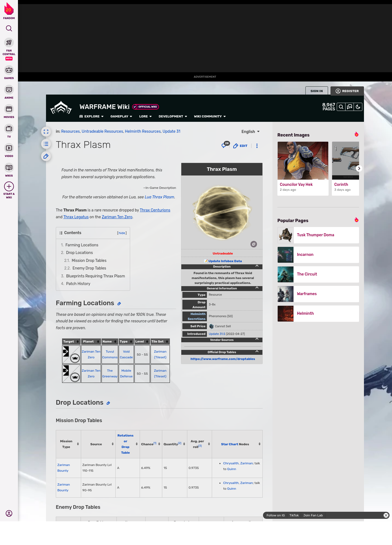Expand page to fullscreen width
Image resolution: width=392 pixels, height=545 pixels.
point(46,132)
